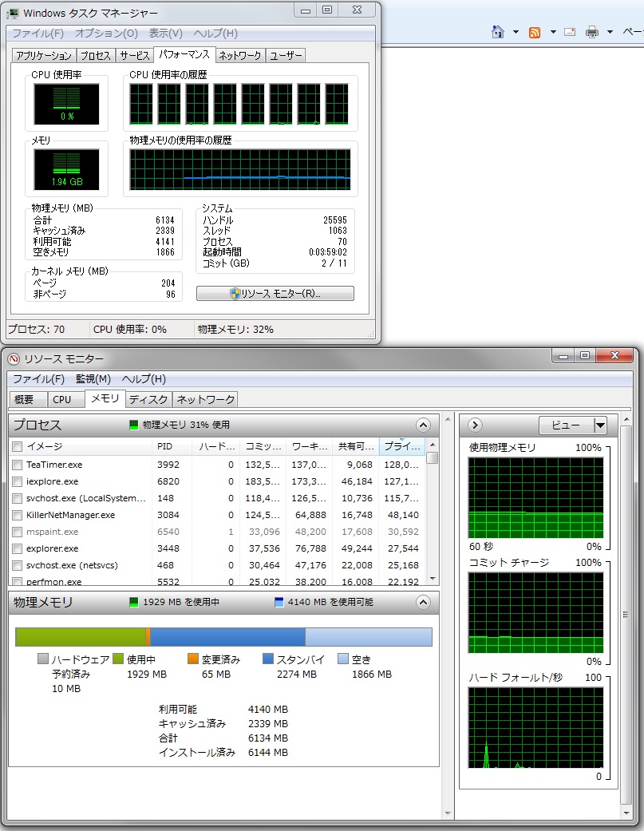Open ファイル(F) menu in Task Manager
This screenshot has width=644, height=831.
pos(38,34)
